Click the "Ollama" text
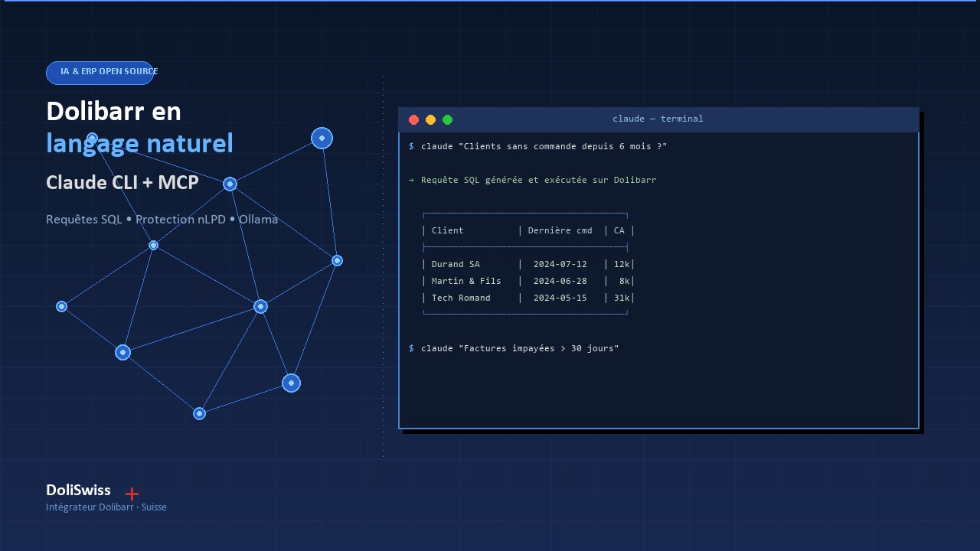980x551 pixels. (259, 220)
